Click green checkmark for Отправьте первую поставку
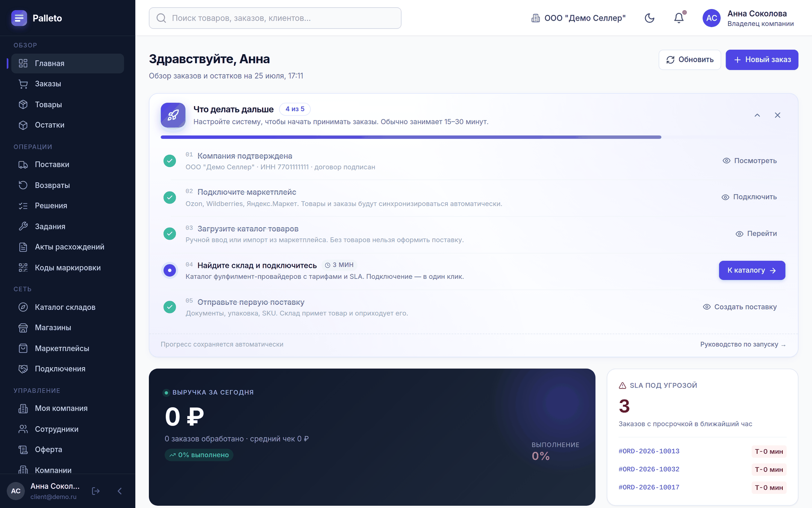Image resolution: width=812 pixels, height=508 pixels. pos(170,307)
